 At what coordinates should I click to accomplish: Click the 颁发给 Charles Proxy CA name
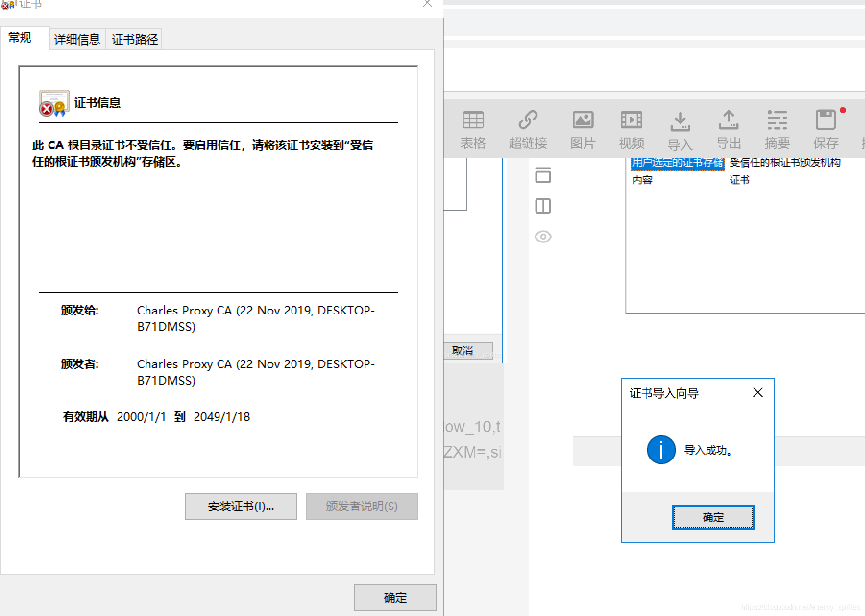click(x=256, y=318)
